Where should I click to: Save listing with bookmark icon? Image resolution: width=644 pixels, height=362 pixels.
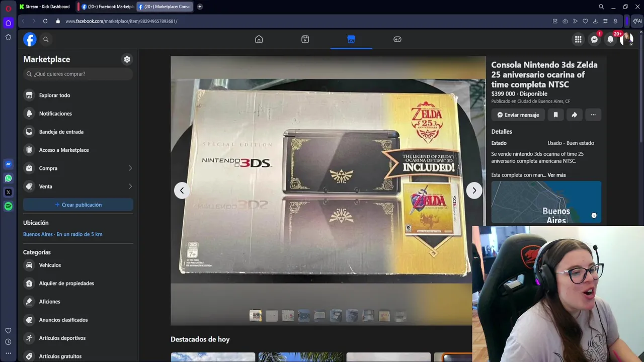(x=555, y=115)
